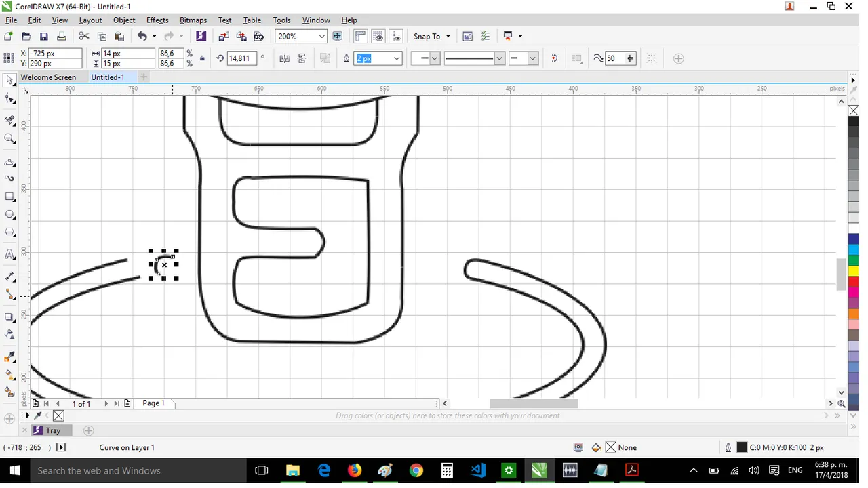Toggle show grid button
The image size is (868, 488).
[378, 37]
